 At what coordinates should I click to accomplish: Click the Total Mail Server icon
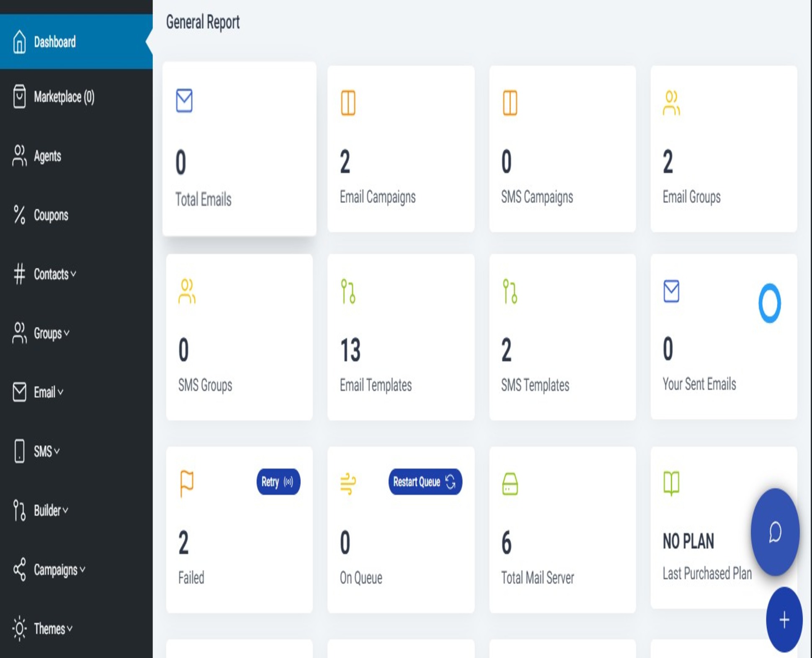pos(510,484)
